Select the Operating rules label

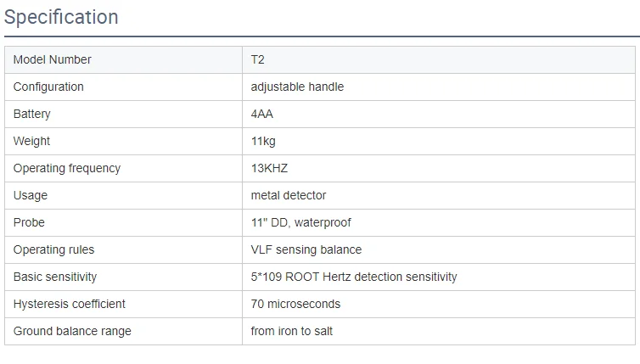(53, 249)
